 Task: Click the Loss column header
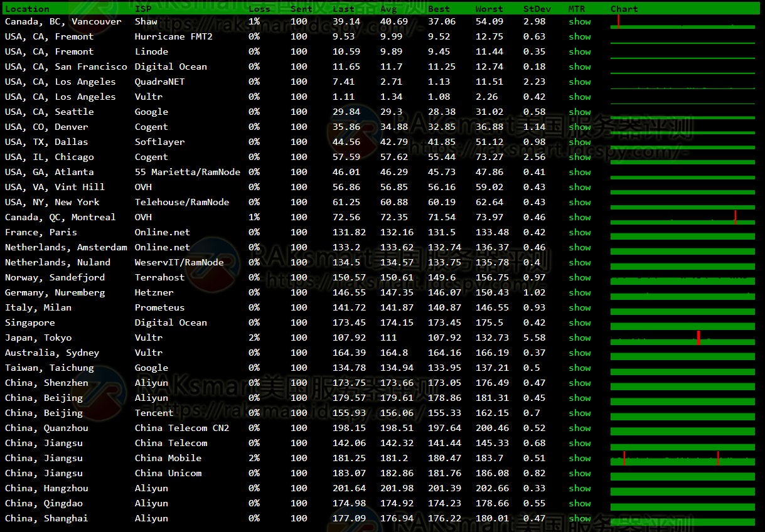259,9
